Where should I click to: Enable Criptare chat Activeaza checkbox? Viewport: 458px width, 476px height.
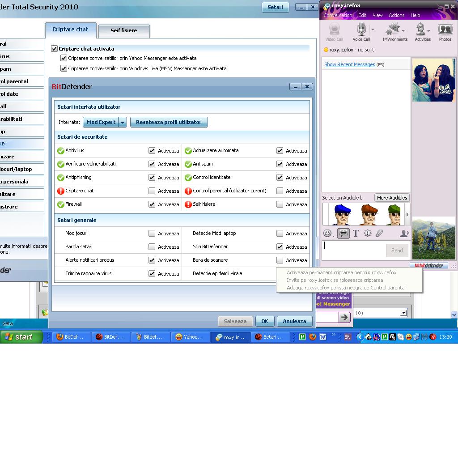(x=152, y=191)
